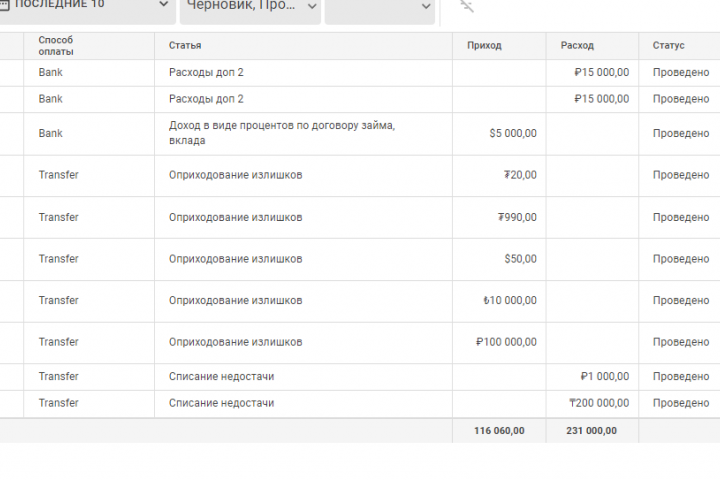Image resolution: width=720 pixels, height=480 pixels.
Task: Click the Статус column header
Action: tap(668, 46)
